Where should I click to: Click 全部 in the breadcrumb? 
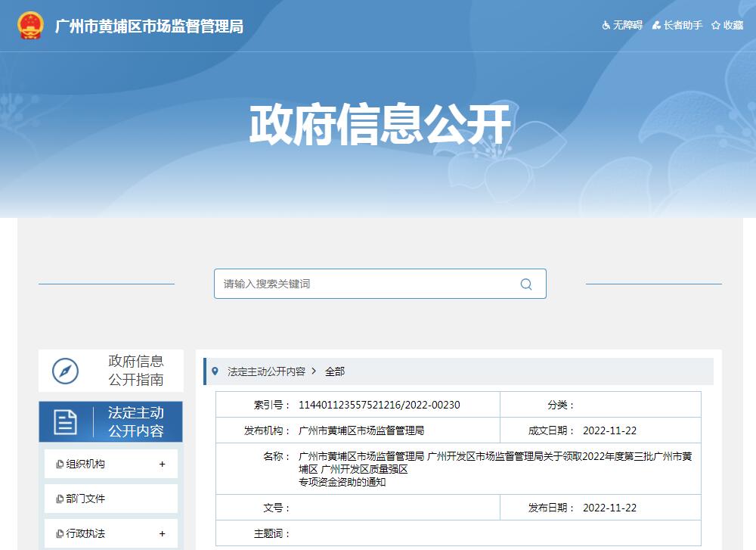pos(335,371)
